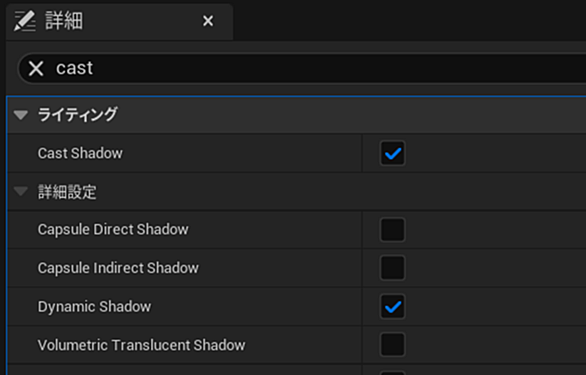Image resolution: width=586 pixels, height=375 pixels.
Task: Click the ライティング category header text
Action: pyautogui.click(x=78, y=114)
